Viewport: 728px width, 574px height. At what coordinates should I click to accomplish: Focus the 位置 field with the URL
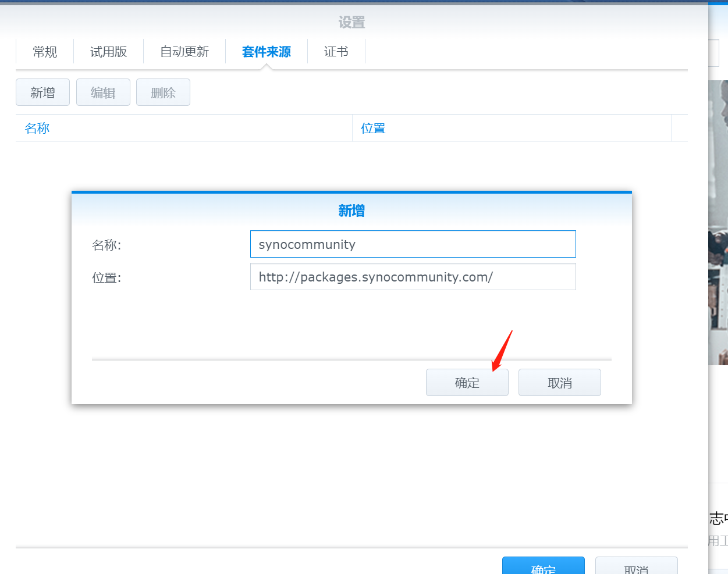pos(413,277)
